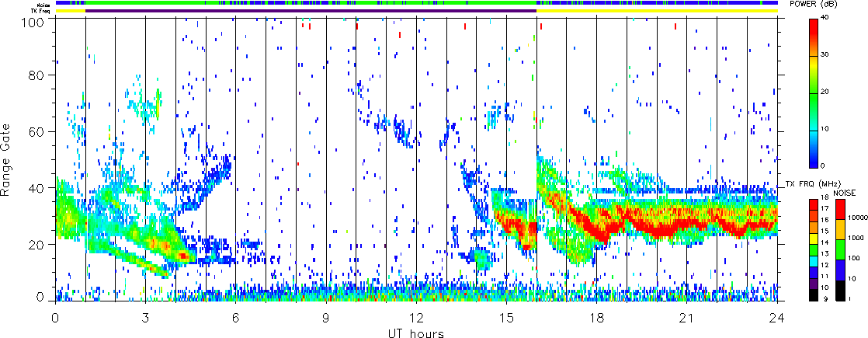Select the 3 tick label on the UT hours axis
This screenshot has height=338, width=868.
[x=146, y=318]
